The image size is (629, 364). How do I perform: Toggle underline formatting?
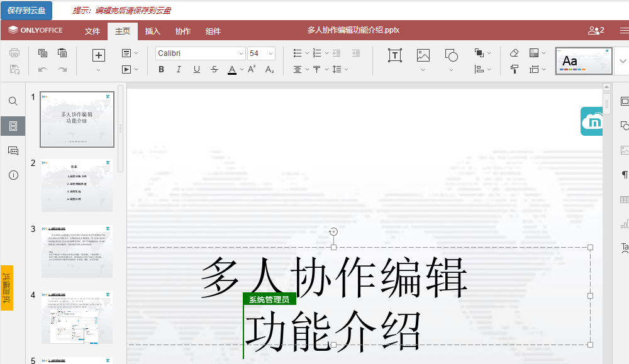(196, 69)
